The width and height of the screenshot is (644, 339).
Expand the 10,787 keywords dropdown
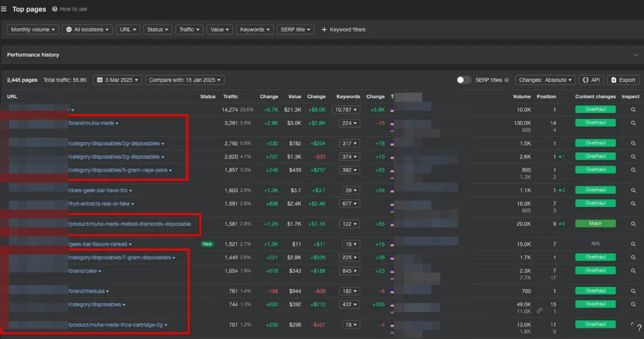(x=346, y=109)
